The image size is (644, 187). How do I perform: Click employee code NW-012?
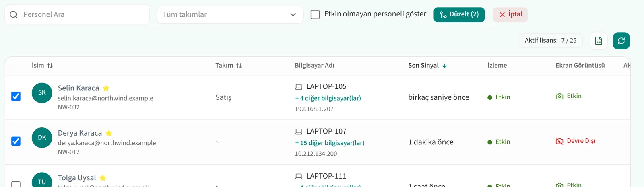pyautogui.click(x=69, y=152)
